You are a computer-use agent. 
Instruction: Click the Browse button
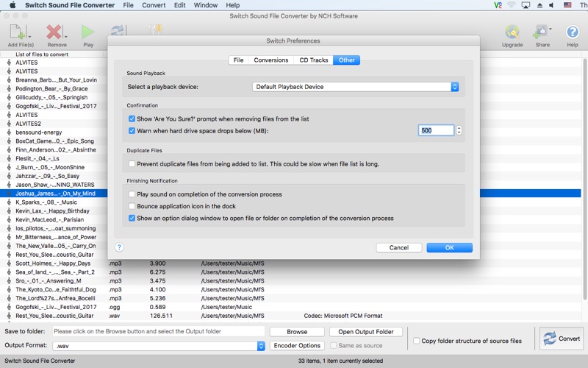(297, 332)
